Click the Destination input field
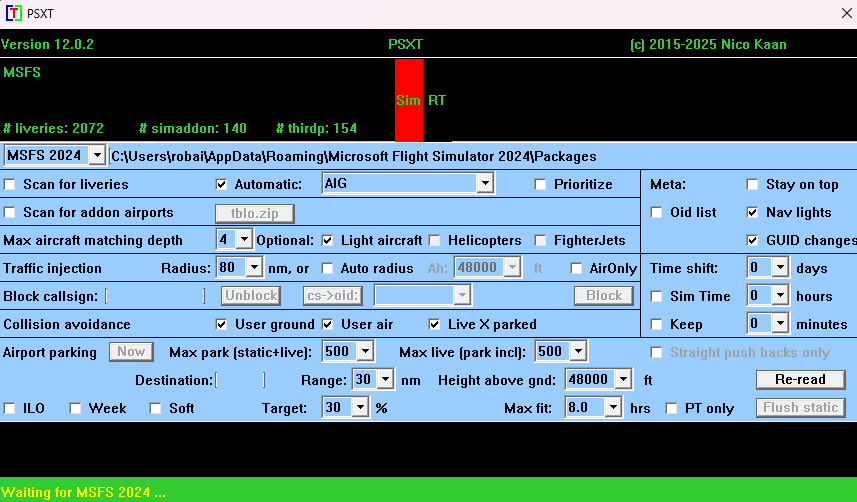 coord(240,380)
